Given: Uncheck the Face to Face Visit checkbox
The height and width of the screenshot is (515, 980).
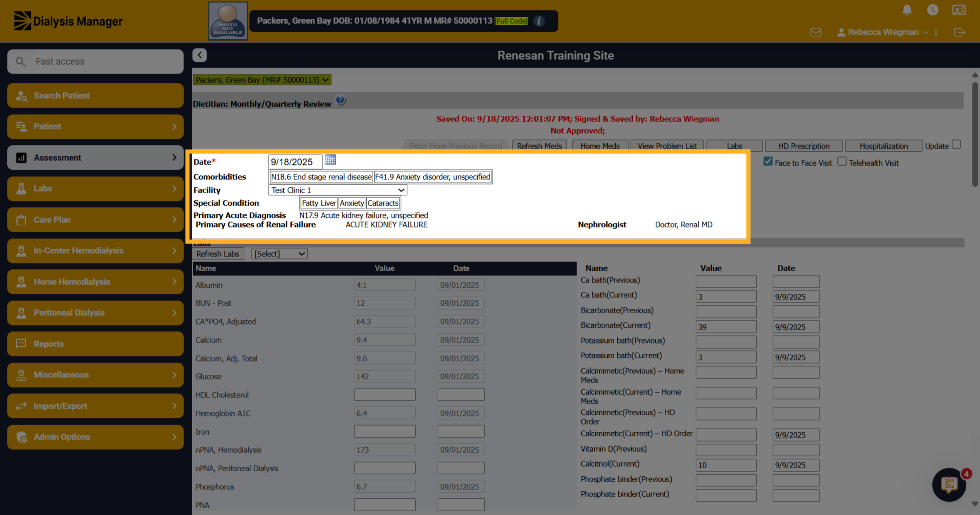Looking at the screenshot, I should [x=768, y=162].
